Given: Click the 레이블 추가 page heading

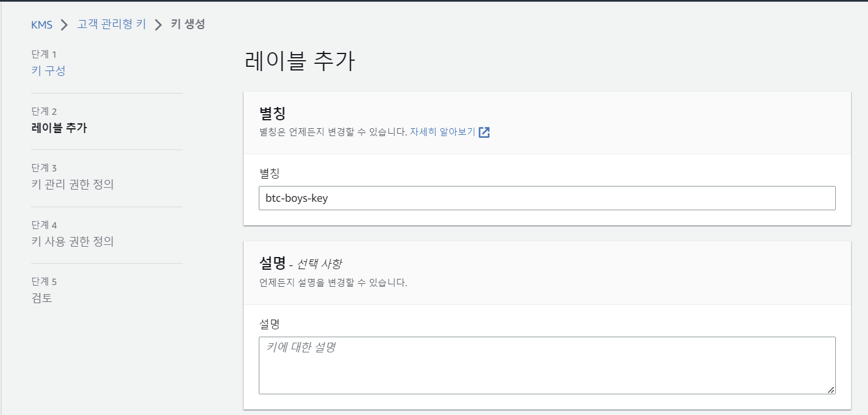Looking at the screenshot, I should [x=299, y=61].
